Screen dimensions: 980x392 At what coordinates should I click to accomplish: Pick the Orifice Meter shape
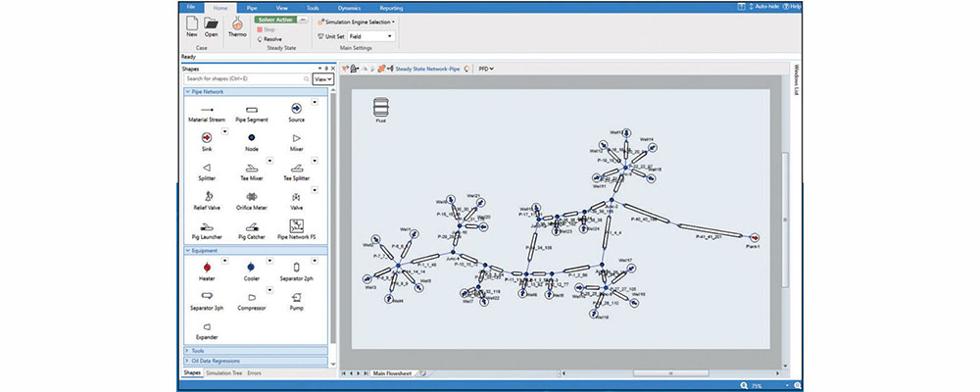click(x=252, y=200)
